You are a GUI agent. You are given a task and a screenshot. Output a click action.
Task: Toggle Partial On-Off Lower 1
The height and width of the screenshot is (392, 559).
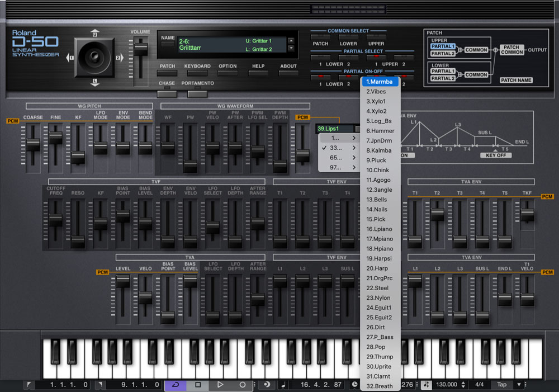click(x=320, y=77)
